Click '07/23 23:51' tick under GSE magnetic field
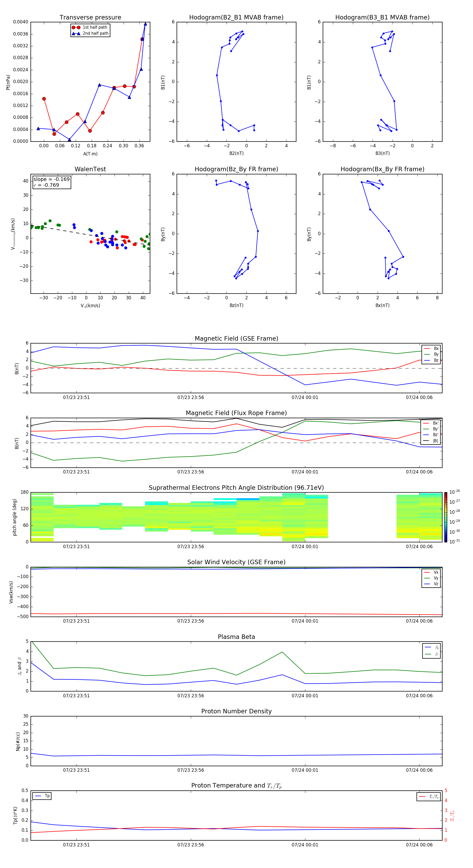 click(x=76, y=397)
